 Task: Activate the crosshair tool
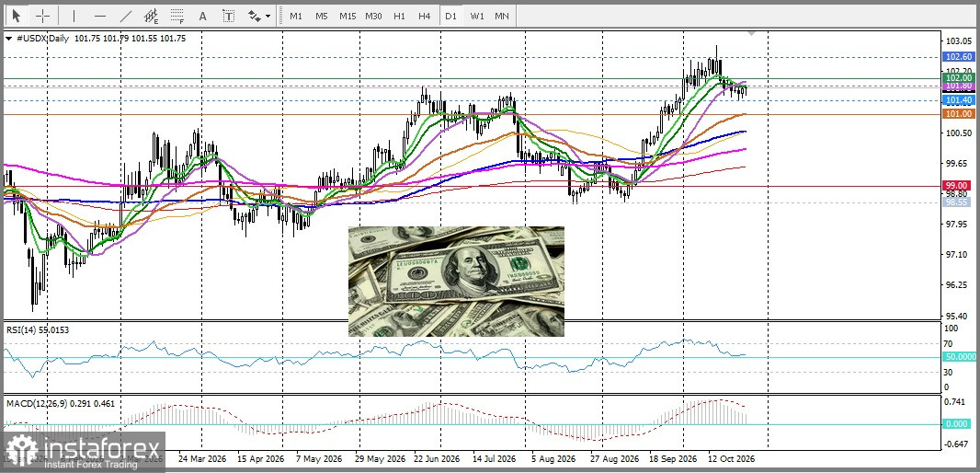click(x=42, y=16)
